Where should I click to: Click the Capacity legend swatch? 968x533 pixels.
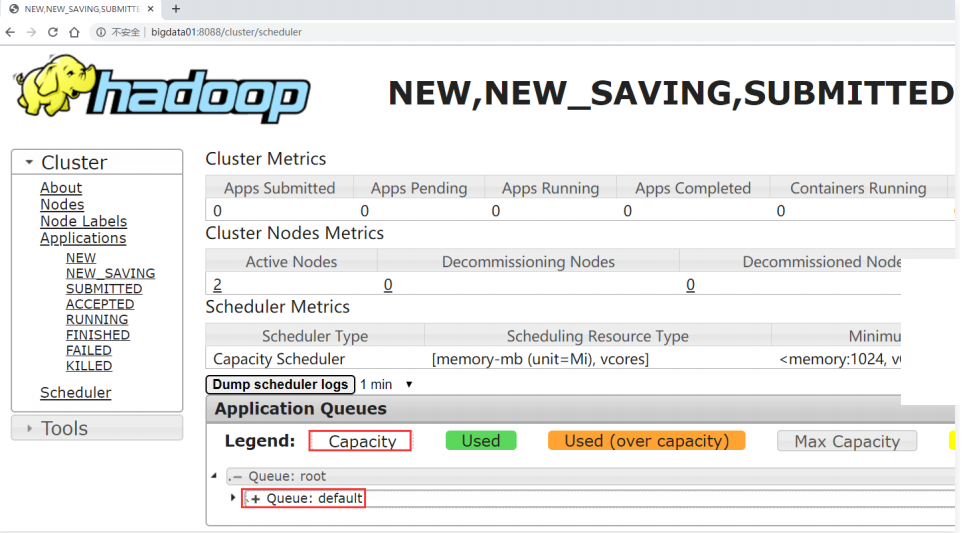click(x=360, y=441)
